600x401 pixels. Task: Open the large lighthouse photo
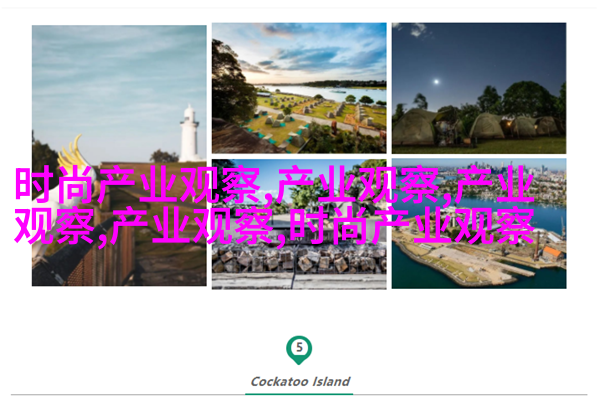[x=119, y=155]
